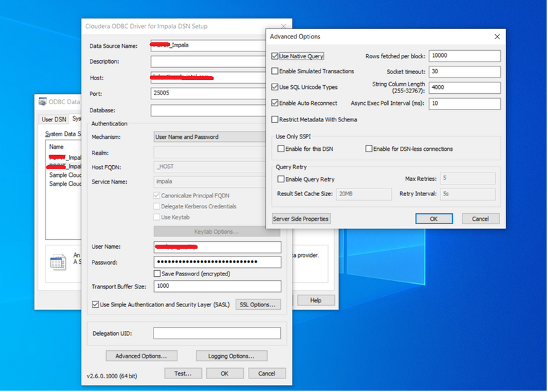548x392 pixels.
Task: Click the ODBC Data Source window icon
Action: [x=42, y=101]
